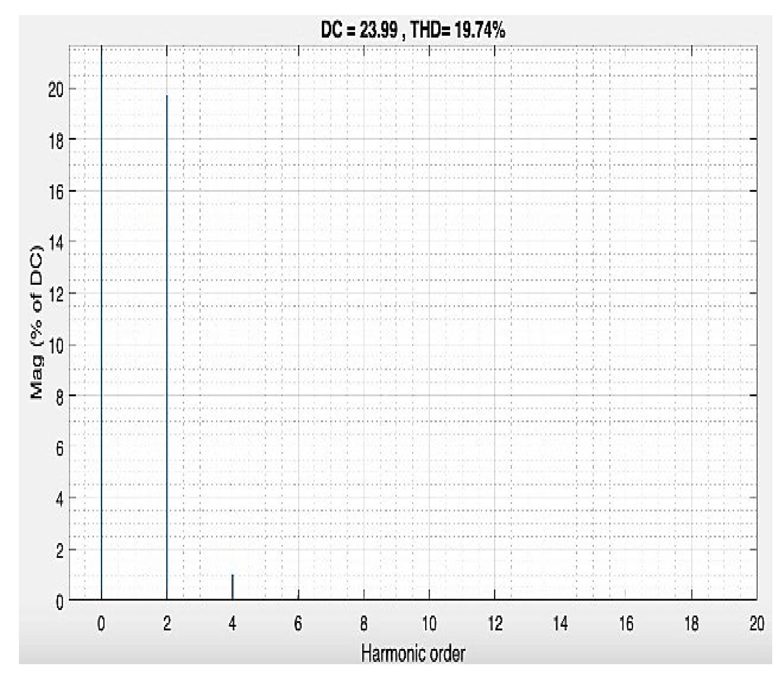Select the x-axis tick label 20
This screenshot has width=784, height=673.
click(756, 623)
